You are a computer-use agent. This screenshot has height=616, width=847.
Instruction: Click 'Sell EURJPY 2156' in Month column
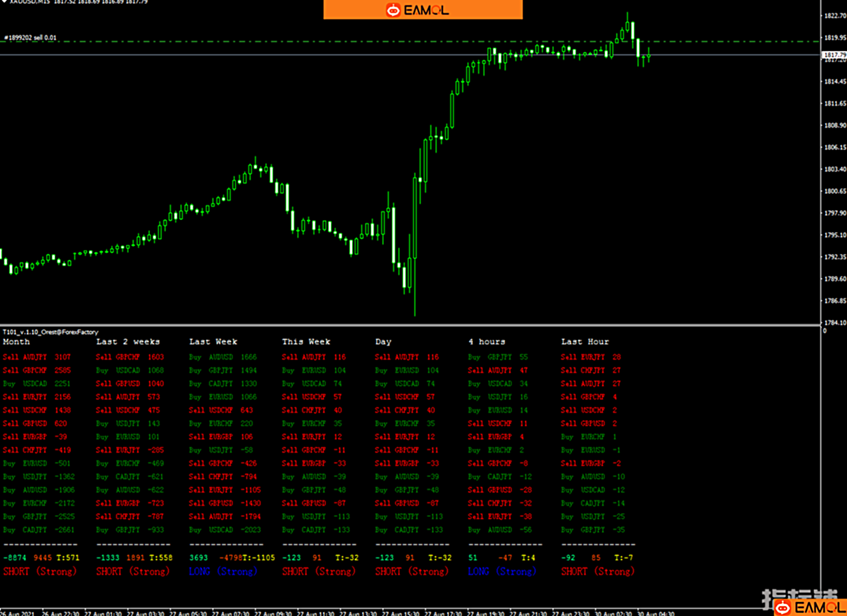[x=37, y=397]
